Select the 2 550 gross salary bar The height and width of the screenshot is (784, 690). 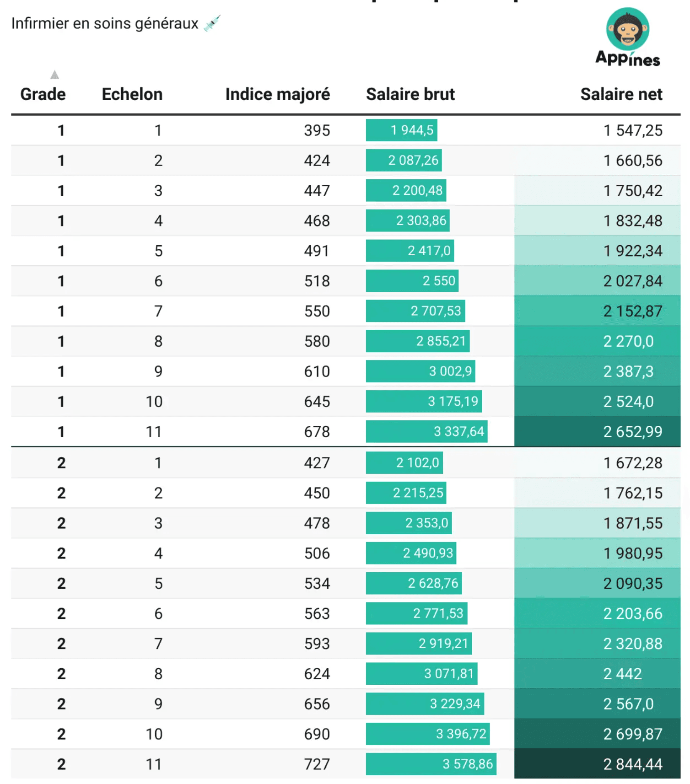[x=412, y=281]
